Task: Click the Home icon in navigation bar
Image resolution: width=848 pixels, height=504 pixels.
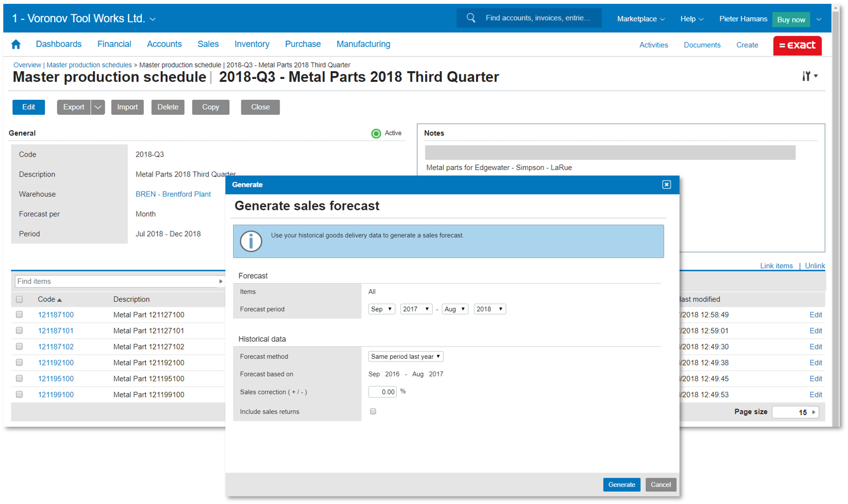Action: 16,44
